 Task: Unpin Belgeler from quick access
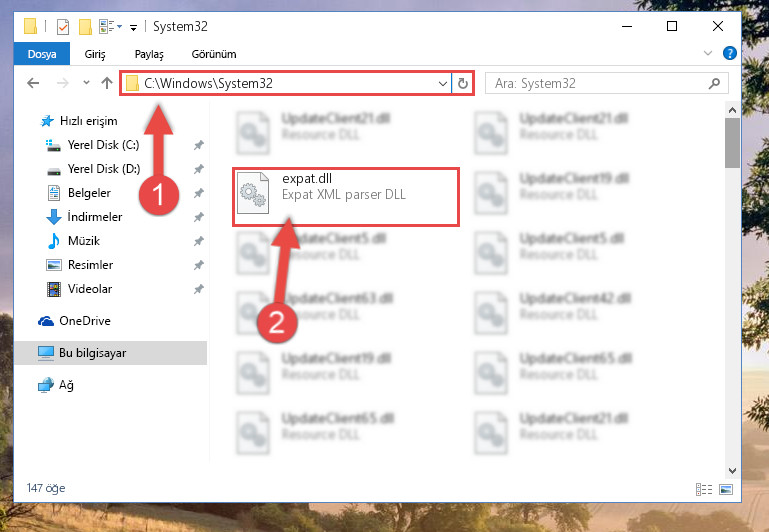(x=199, y=193)
